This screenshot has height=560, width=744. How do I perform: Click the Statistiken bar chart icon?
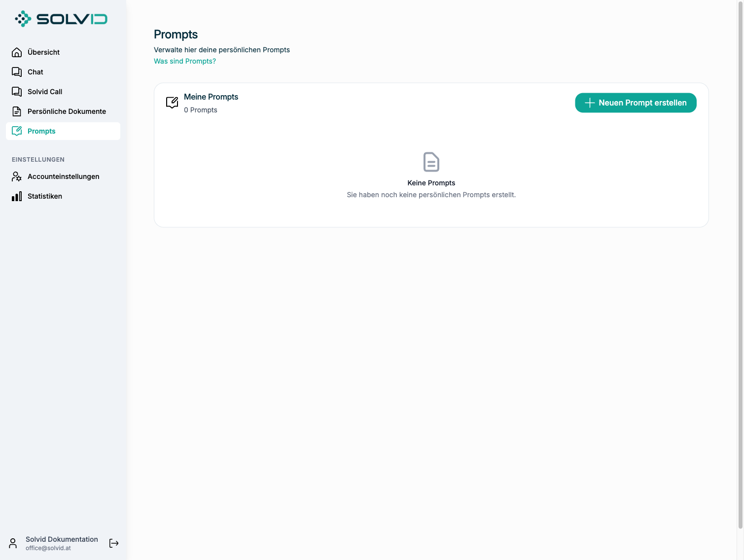coord(17,196)
